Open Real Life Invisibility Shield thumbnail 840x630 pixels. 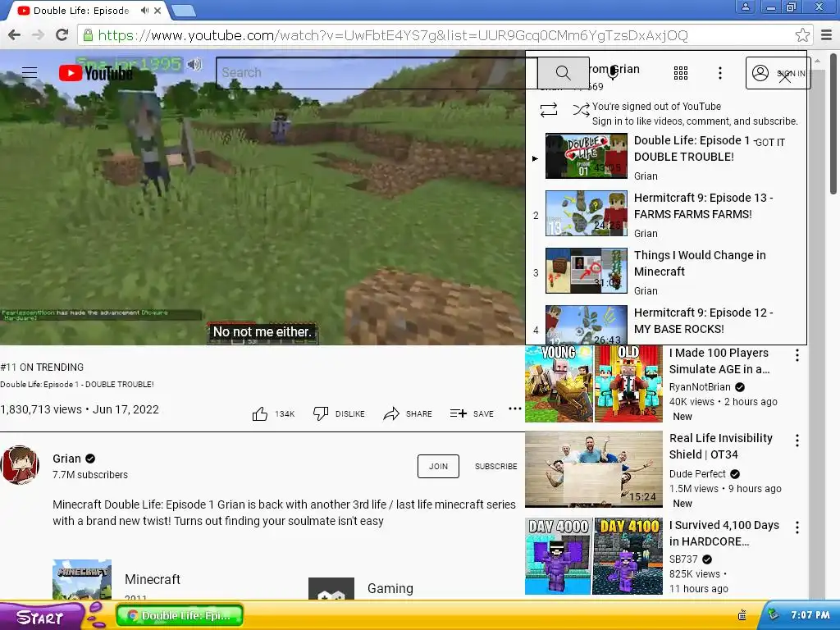pyautogui.click(x=594, y=469)
